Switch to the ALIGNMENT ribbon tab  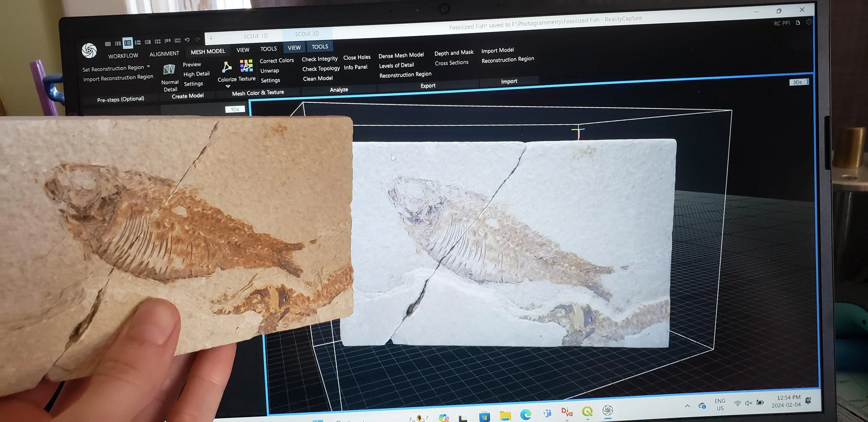pyautogui.click(x=164, y=54)
